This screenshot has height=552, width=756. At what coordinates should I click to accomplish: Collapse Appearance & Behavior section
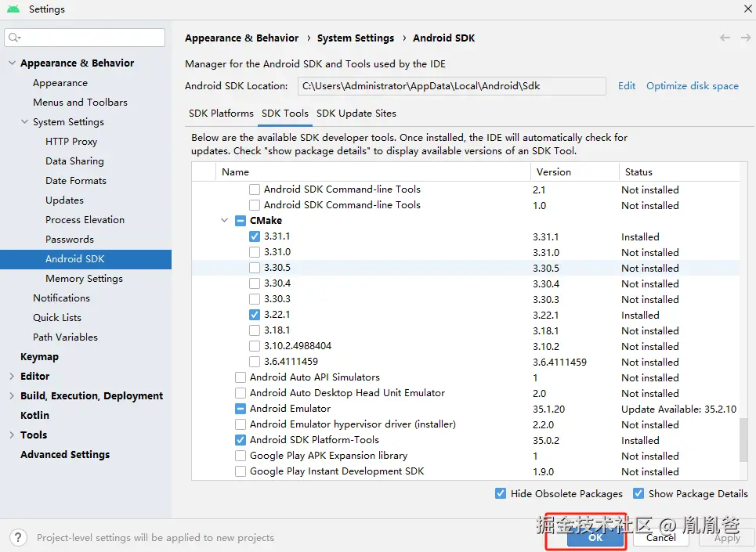[x=12, y=63]
